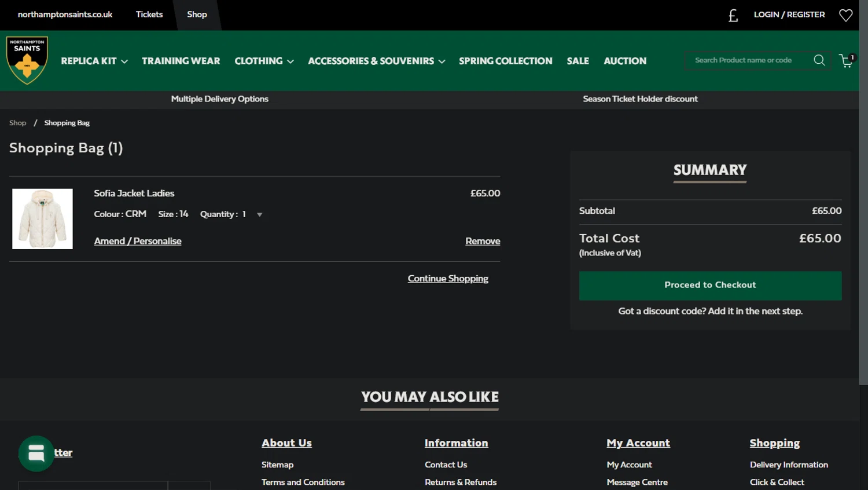
Task: Click the search magnifier icon
Action: 819,60
